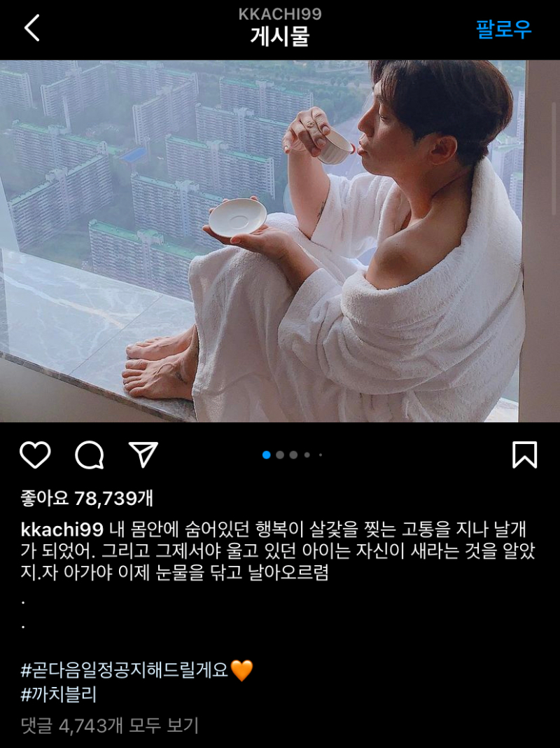Viewport: 560px width, 748px height.
Task: View the robe photo full size
Action: 280,241
